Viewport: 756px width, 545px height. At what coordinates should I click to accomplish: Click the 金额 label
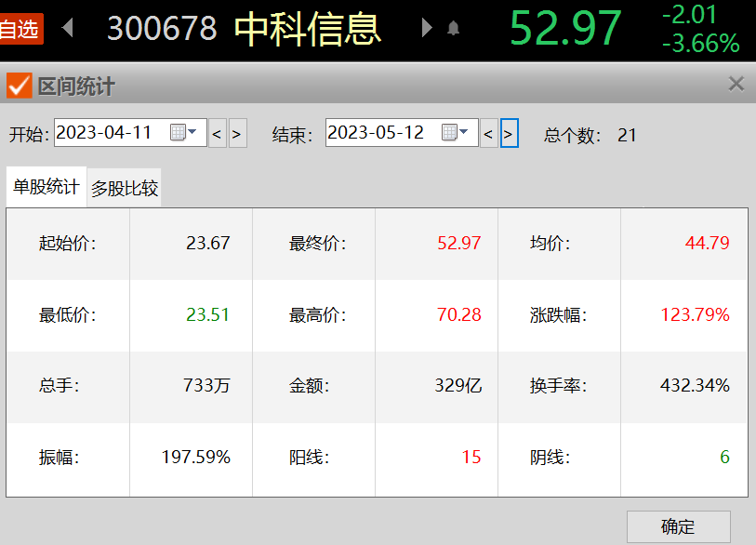point(310,385)
